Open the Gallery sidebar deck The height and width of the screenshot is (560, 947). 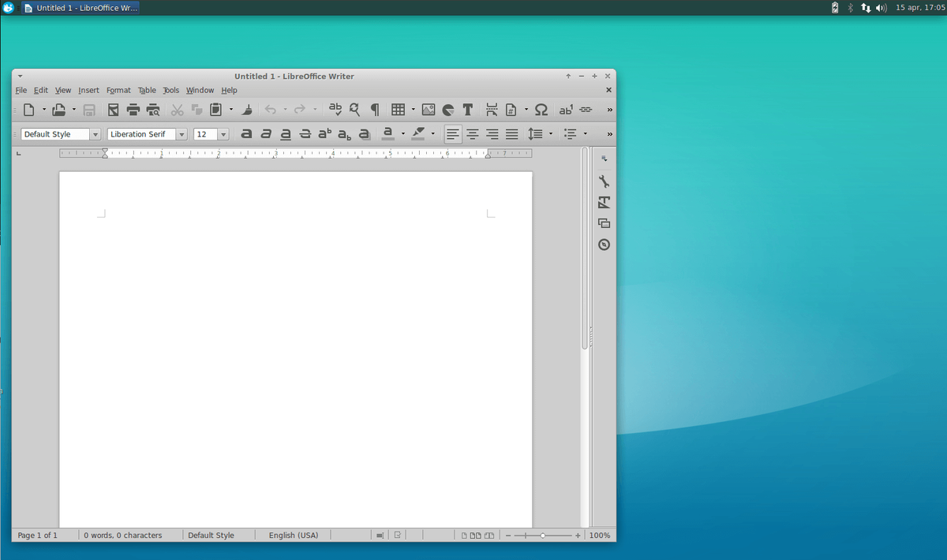(604, 223)
